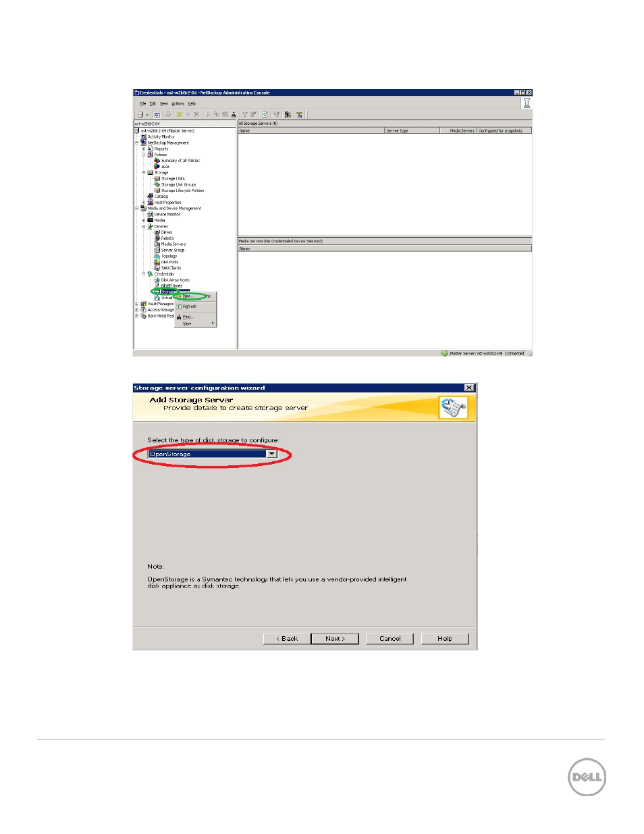
Task: Click the Connected status bar entry
Action: [514, 353]
